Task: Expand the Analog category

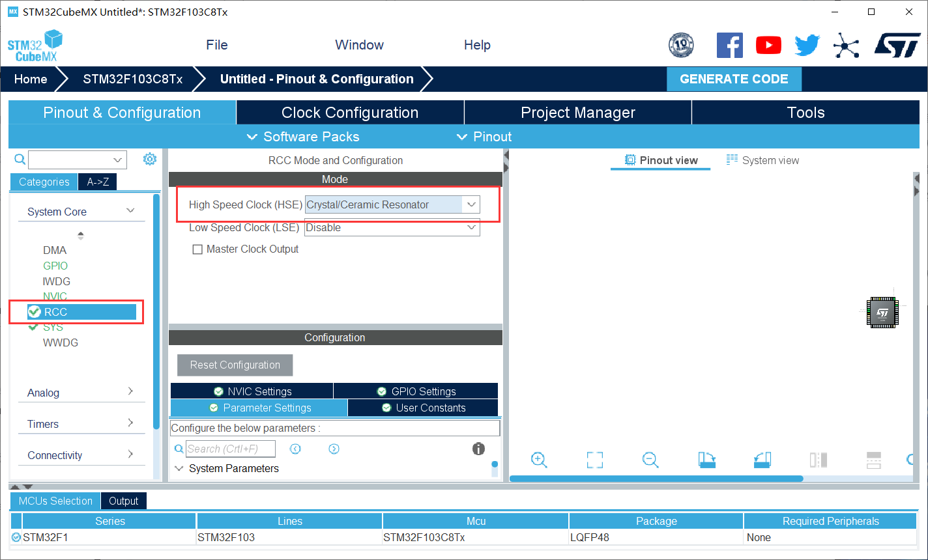Action: [130, 391]
